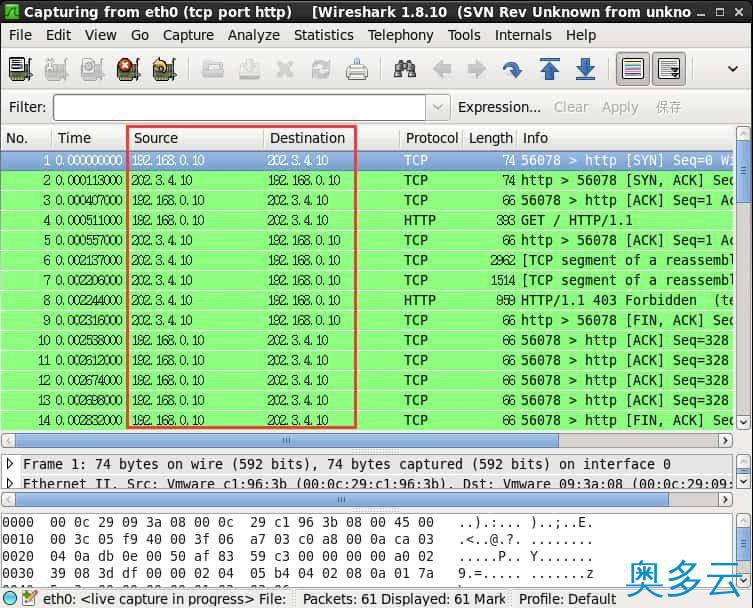Stop the running live capture
Screen dimensions: 753x608
coord(128,69)
